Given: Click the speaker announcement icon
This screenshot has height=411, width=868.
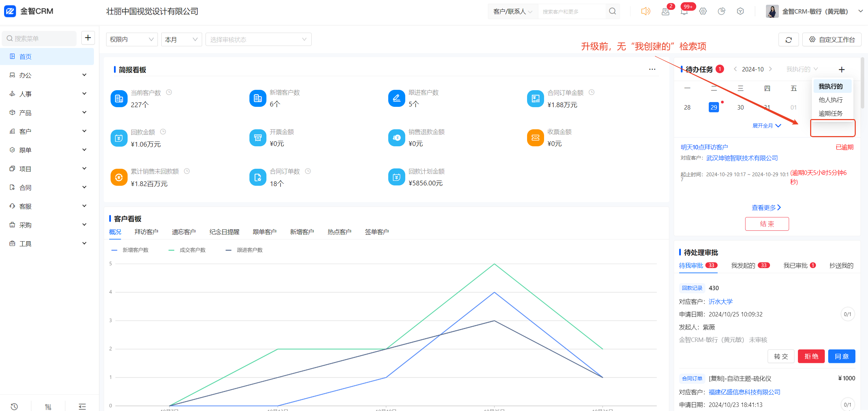Looking at the screenshot, I should [645, 11].
